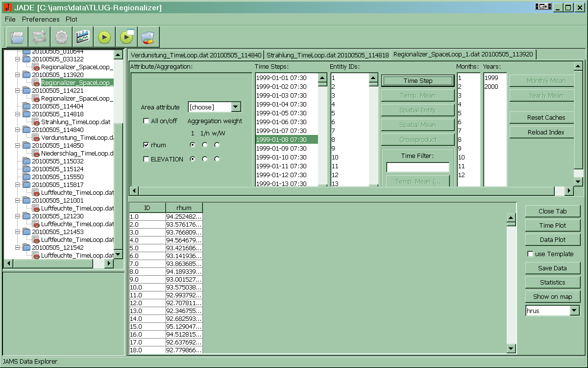Open the data explorer folder-chart icon

(x=147, y=37)
